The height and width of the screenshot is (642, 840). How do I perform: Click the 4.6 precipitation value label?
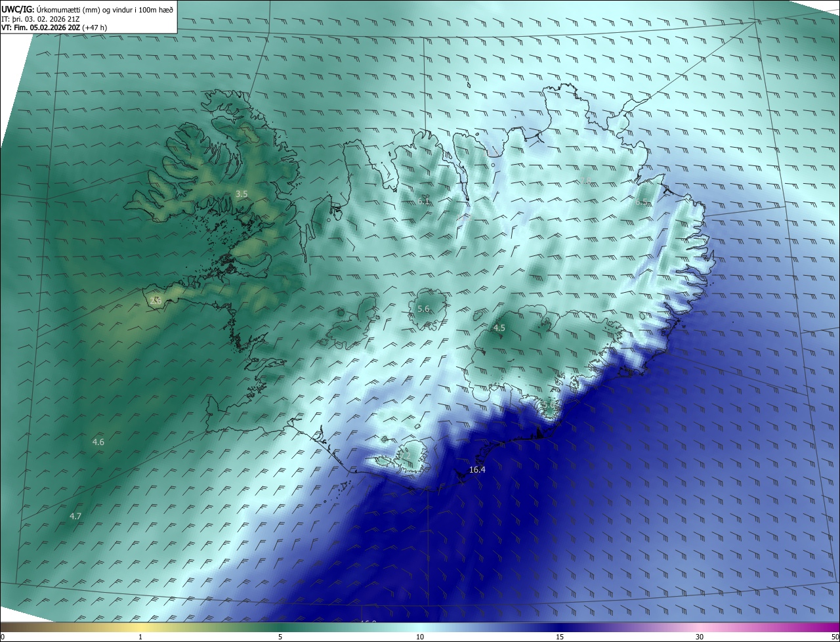click(98, 442)
